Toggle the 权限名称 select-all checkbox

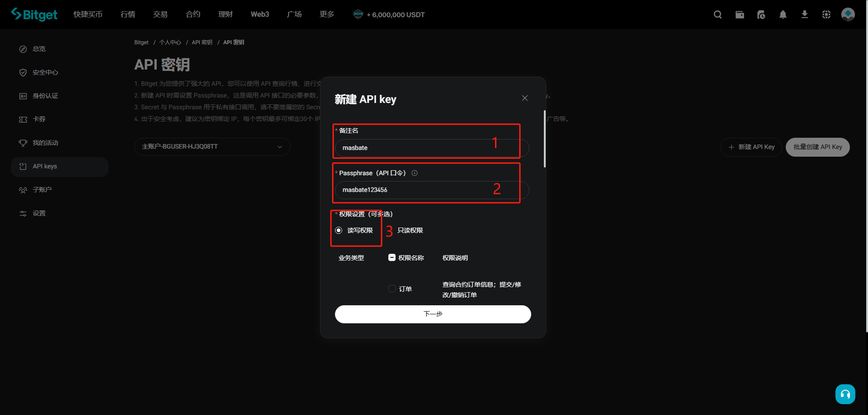(392, 257)
